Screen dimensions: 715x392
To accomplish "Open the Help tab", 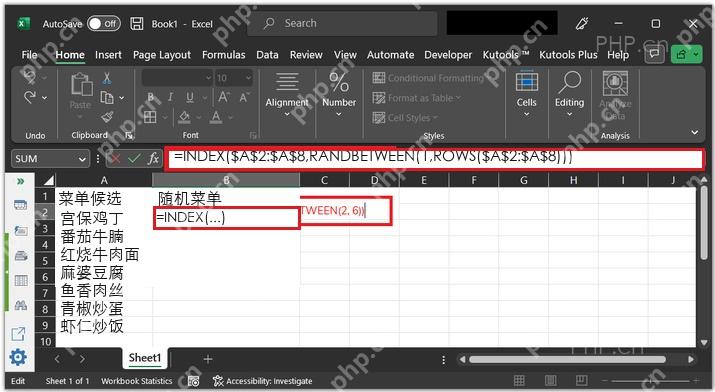I will (x=618, y=55).
